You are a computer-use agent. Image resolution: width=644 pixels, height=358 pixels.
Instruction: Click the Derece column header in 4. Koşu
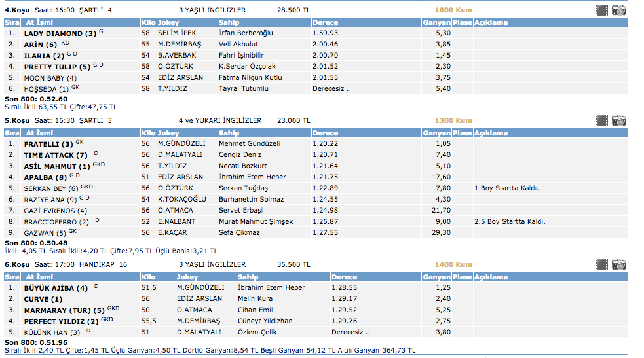(326, 22)
